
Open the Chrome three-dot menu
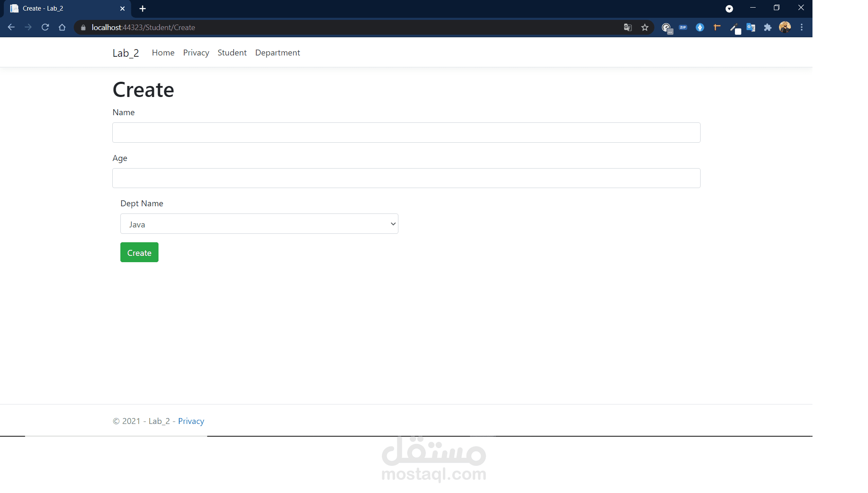801,28
